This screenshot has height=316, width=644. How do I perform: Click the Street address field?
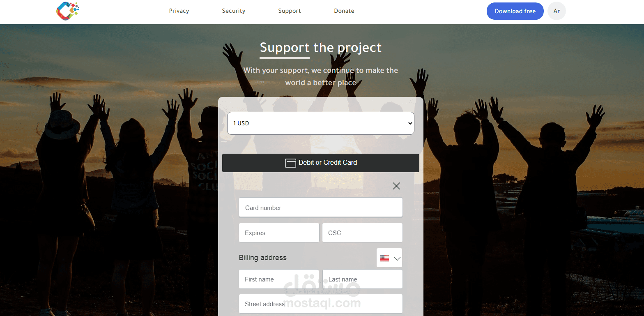[x=321, y=304]
